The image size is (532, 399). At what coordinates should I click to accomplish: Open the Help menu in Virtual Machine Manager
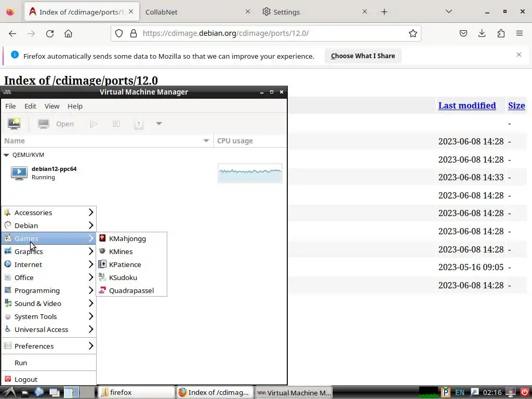pyautogui.click(x=75, y=106)
